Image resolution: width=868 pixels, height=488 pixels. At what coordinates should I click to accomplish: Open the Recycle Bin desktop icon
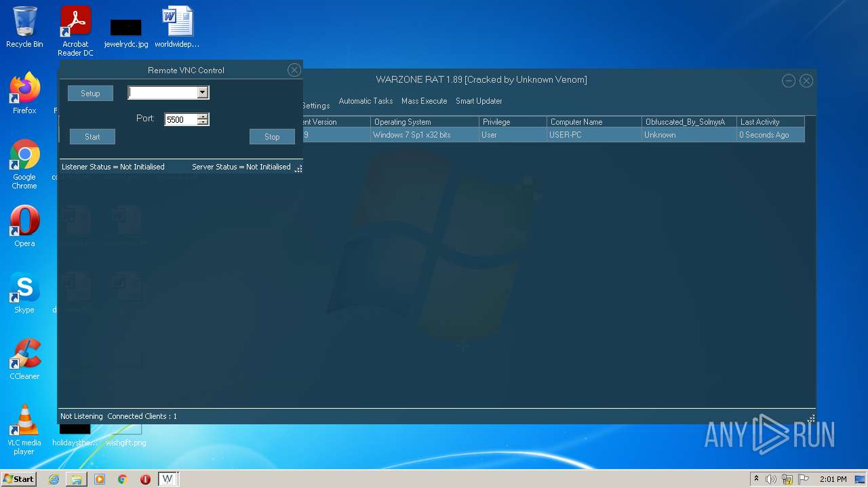tap(24, 27)
